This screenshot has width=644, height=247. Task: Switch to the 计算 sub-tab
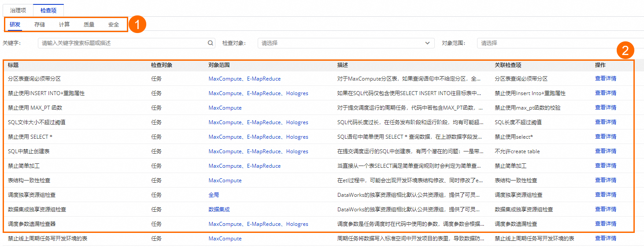point(64,25)
